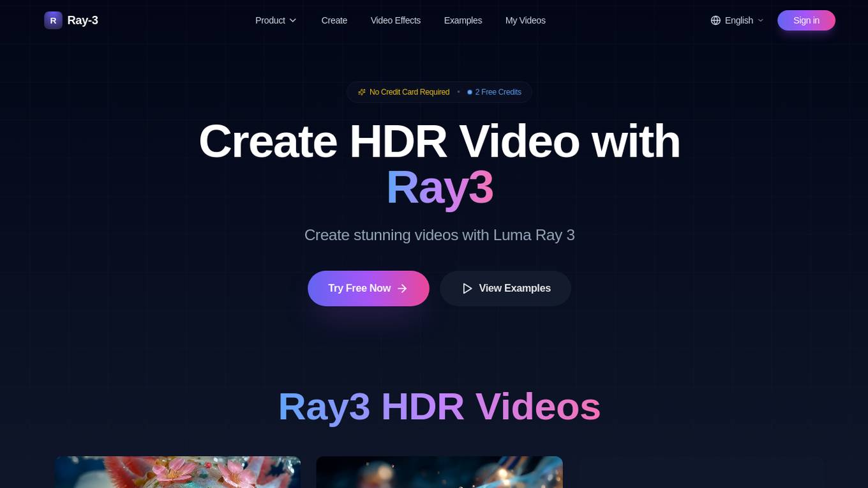Open Video Effects in navigation

[396, 20]
